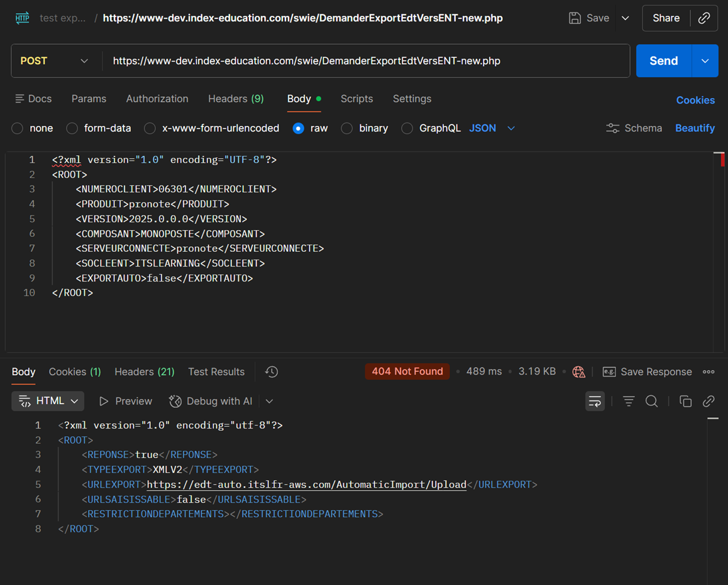This screenshot has width=728, height=585.
Task: Select x-www-form-urlencoded body type
Action: point(150,129)
